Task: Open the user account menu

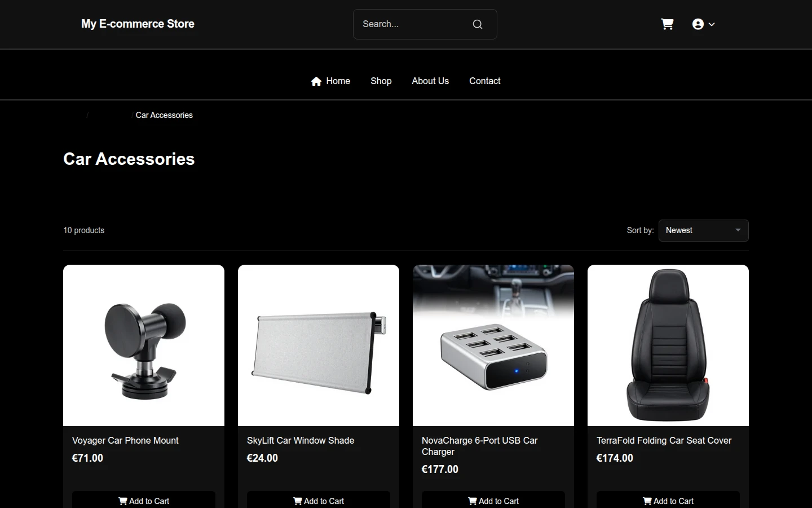Action: pyautogui.click(x=703, y=24)
